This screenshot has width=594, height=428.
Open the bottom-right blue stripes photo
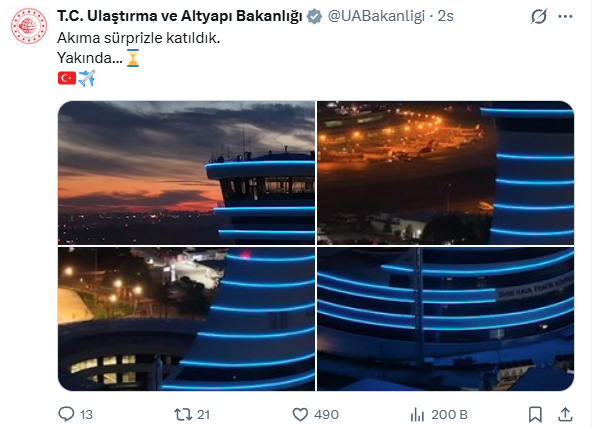pos(446,319)
